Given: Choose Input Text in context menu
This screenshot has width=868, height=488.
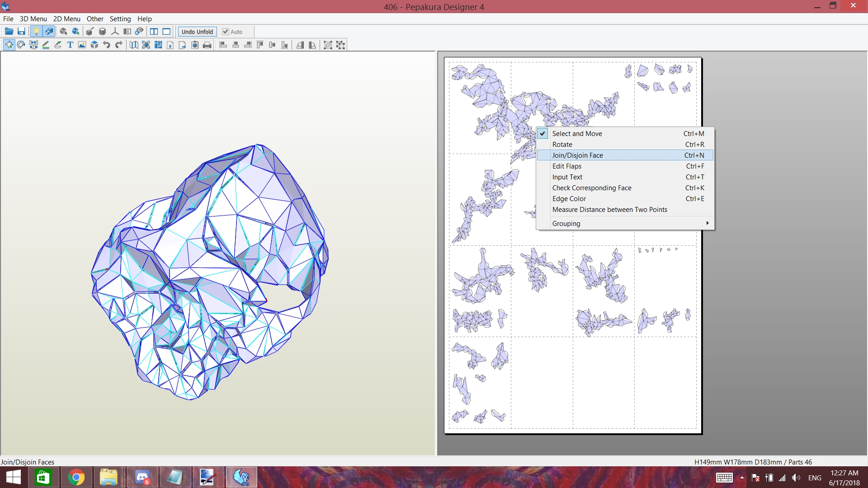Looking at the screenshot, I should 625,177.
